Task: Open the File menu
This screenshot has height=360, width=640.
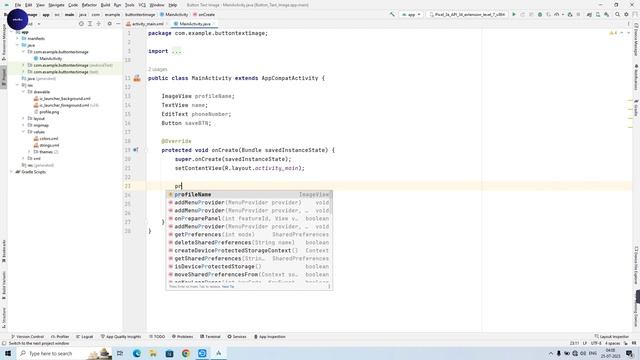Action: (18, 5)
